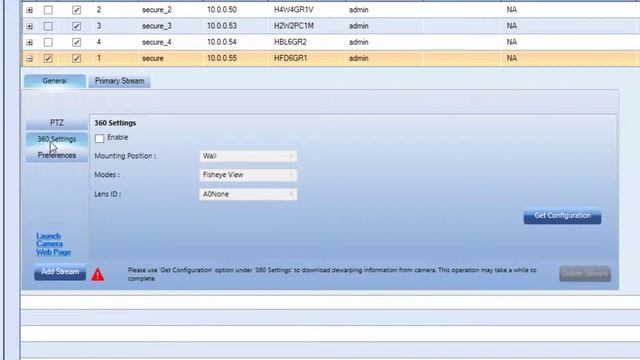
Task: Open the Lens ID dropdown
Action: pos(248,194)
